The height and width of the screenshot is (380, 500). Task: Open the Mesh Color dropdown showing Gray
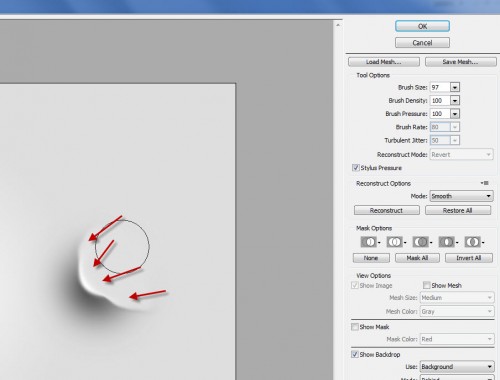[x=457, y=311]
